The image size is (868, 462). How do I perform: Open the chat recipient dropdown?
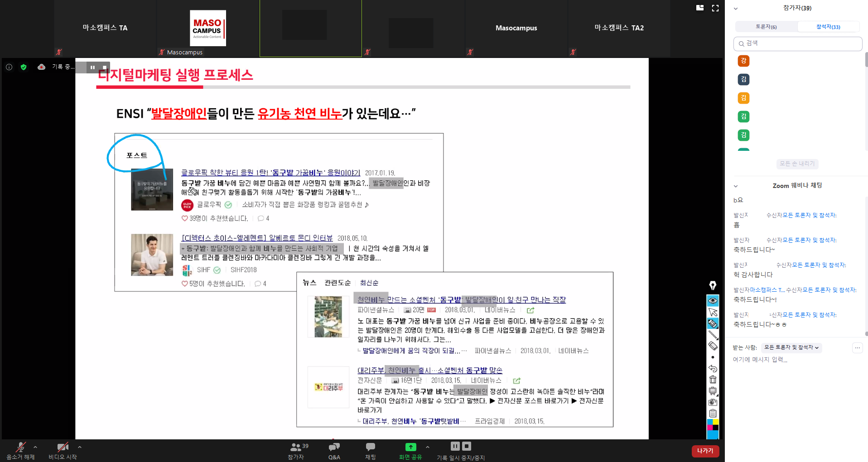click(x=791, y=347)
